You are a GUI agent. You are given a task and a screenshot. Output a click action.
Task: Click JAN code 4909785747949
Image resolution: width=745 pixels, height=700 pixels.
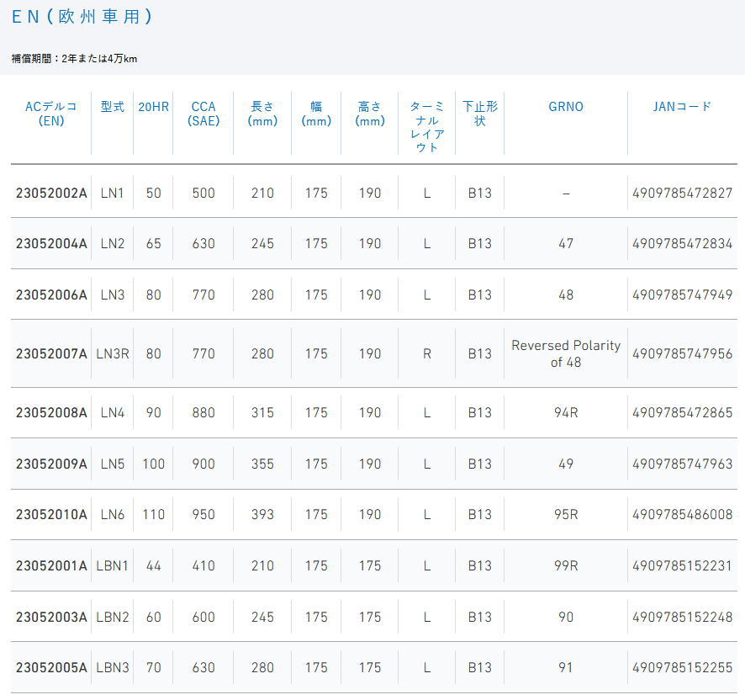tap(682, 294)
